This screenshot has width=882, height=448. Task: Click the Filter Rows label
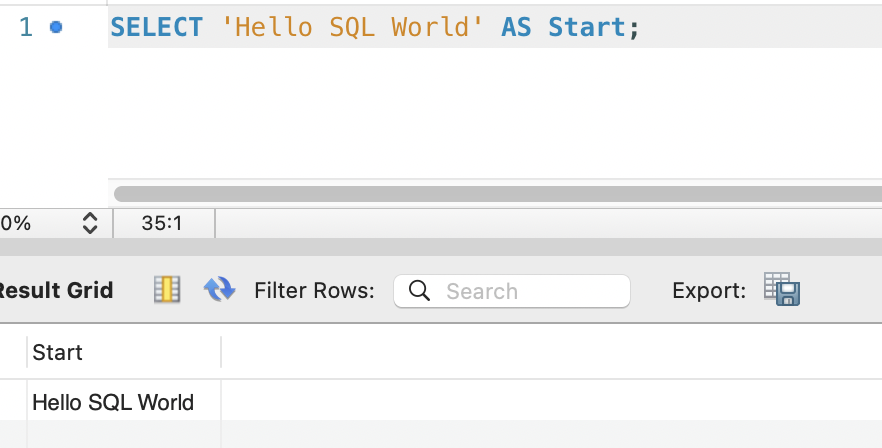pos(314,291)
